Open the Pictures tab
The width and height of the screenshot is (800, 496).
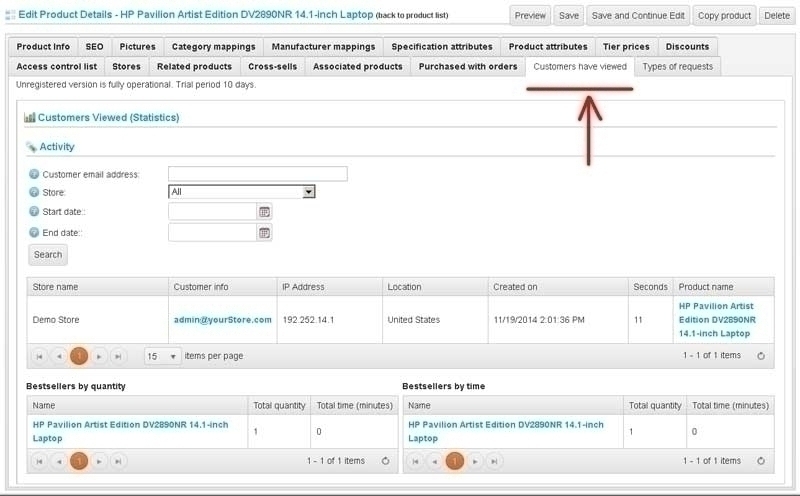[x=137, y=46]
